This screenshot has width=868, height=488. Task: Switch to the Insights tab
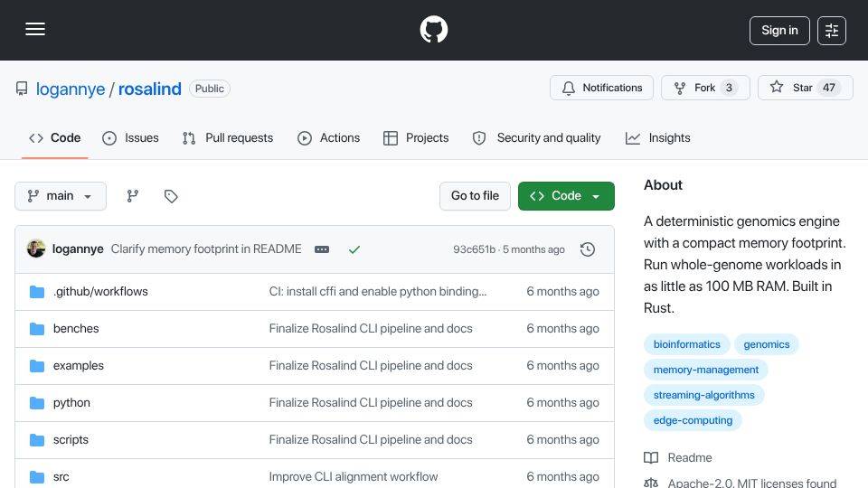coord(657,137)
